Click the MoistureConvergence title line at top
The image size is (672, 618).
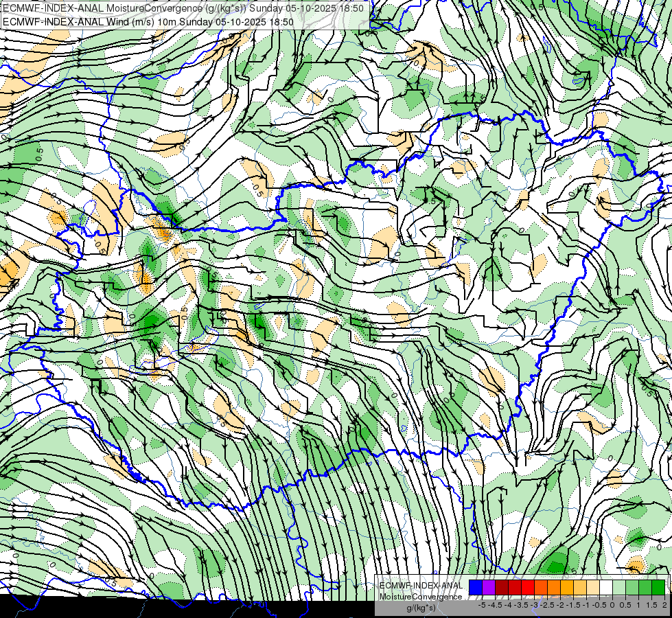183,8
